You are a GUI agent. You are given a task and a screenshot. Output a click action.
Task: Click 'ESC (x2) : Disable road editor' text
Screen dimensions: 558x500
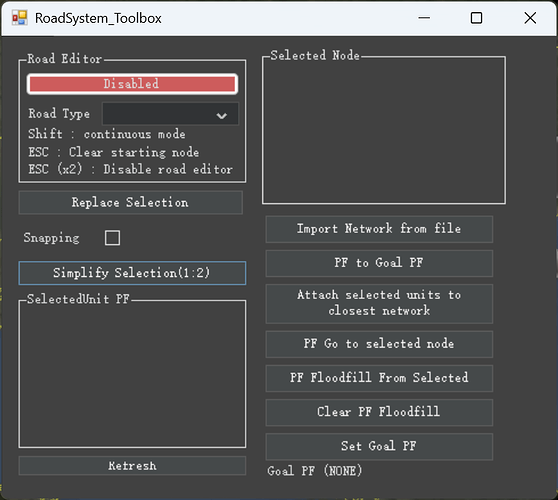click(131, 169)
